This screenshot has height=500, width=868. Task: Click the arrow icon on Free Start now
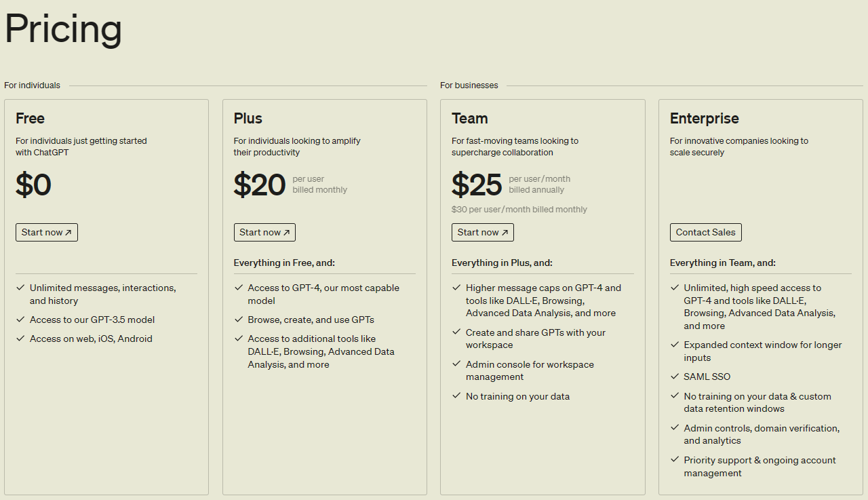[68, 233]
